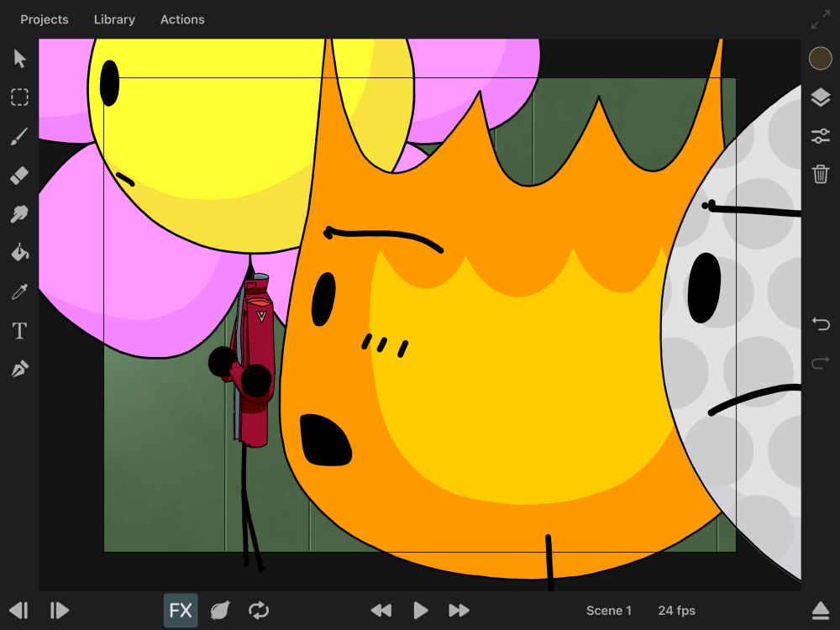Open the Library menu
Screen dimensions: 840x630
click(114, 19)
